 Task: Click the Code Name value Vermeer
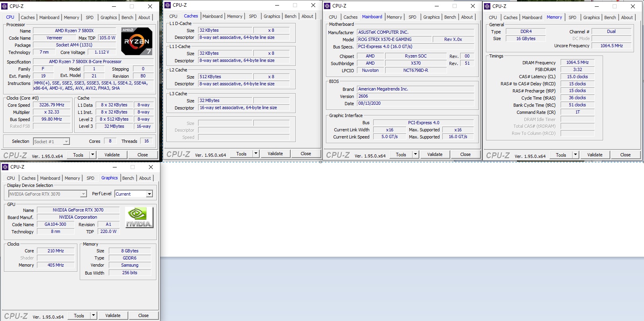[x=54, y=38]
